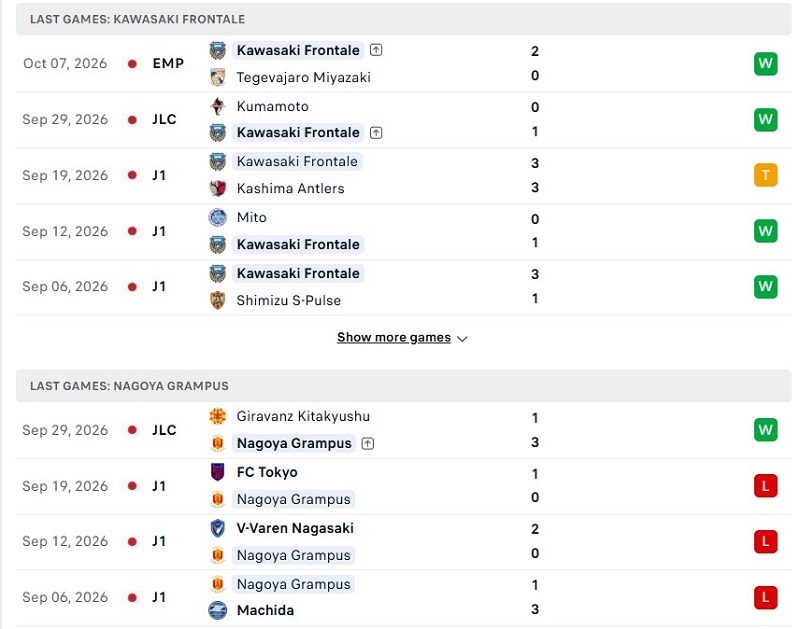Click advancement arrow icon in Oct 07 match

point(376,50)
